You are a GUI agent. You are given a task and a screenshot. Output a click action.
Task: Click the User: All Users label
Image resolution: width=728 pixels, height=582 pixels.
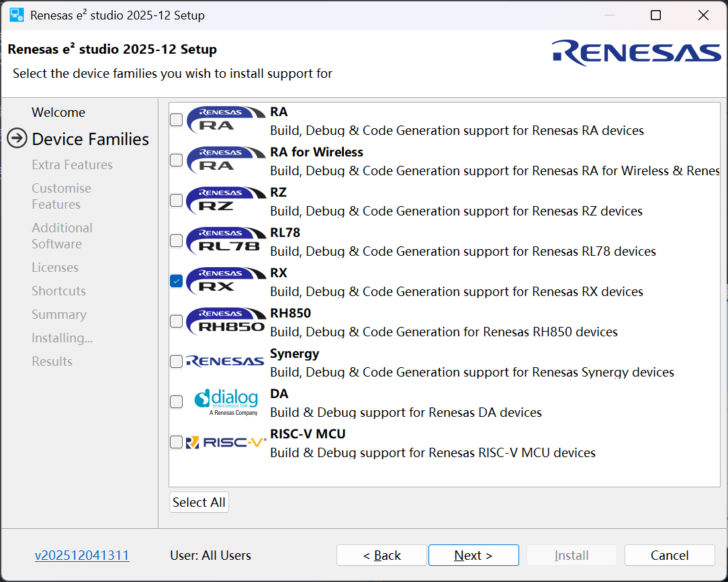pyautogui.click(x=211, y=556)
